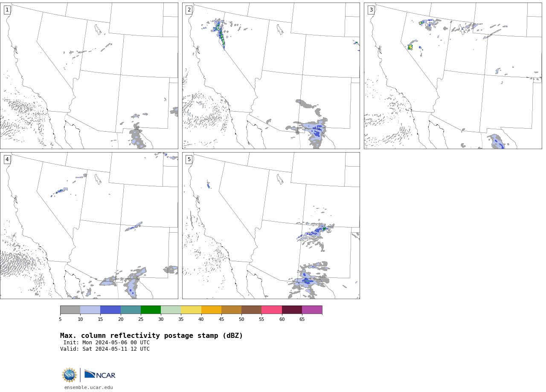Click the NCAR logo

pyautogui.click(x=100, y=375)
